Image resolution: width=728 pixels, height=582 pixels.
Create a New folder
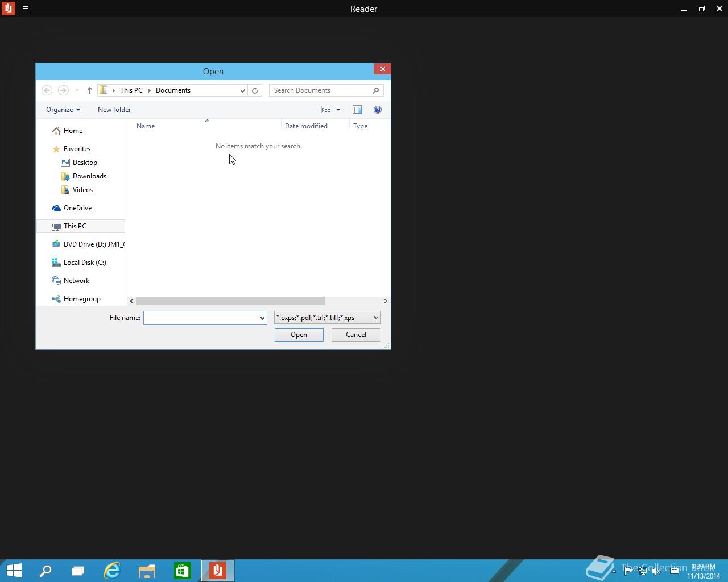point(114,110)
